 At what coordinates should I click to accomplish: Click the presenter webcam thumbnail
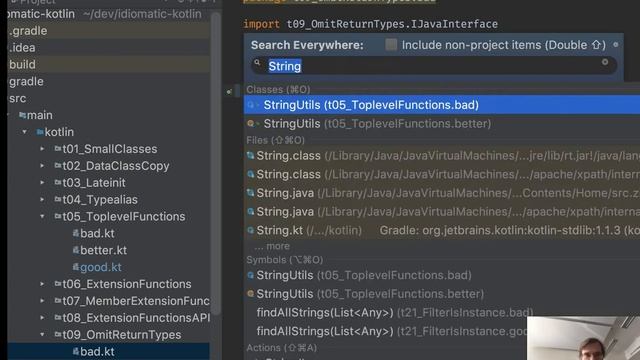pyautogui.click(x=583, y=338)
